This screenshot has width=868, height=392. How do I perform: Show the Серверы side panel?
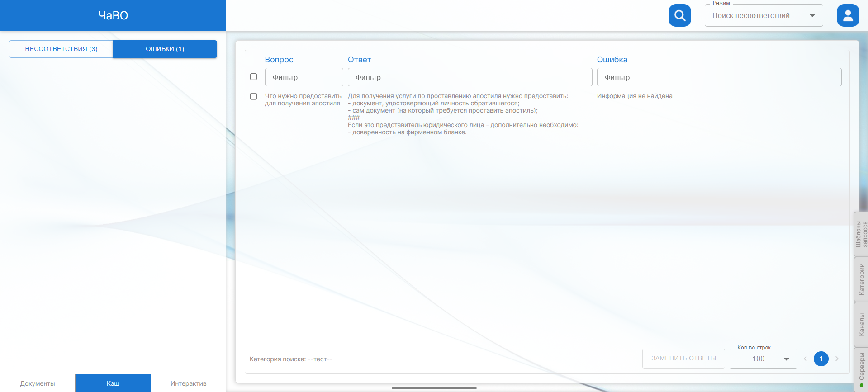(x=861, y=367)
